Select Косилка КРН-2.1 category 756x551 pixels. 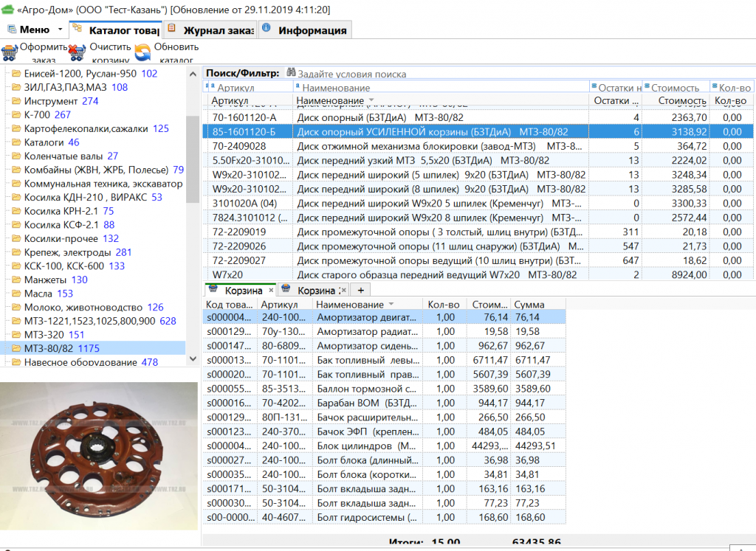pyautogui.click(x=69, y=211)
